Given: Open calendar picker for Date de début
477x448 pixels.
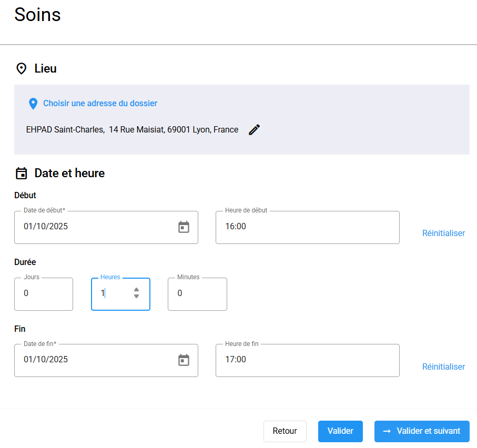Looking at the screenshot, I should [x=184, y=227].
